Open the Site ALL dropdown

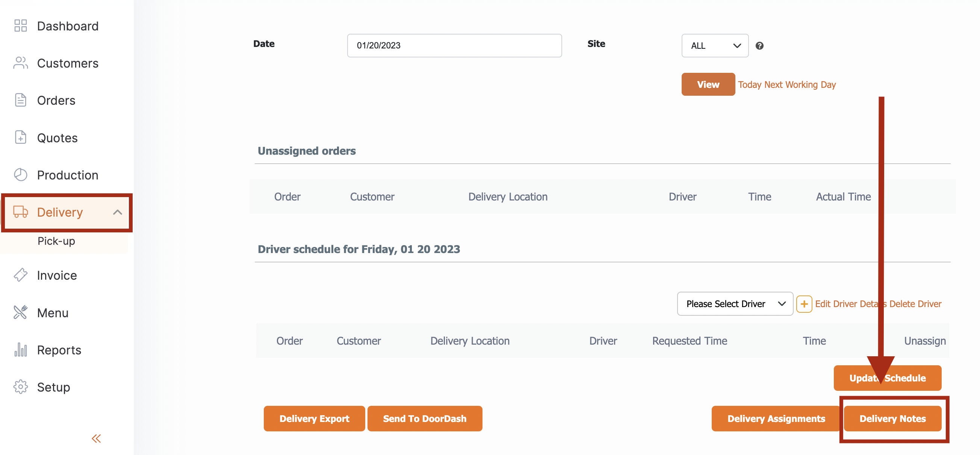[715, 46]
